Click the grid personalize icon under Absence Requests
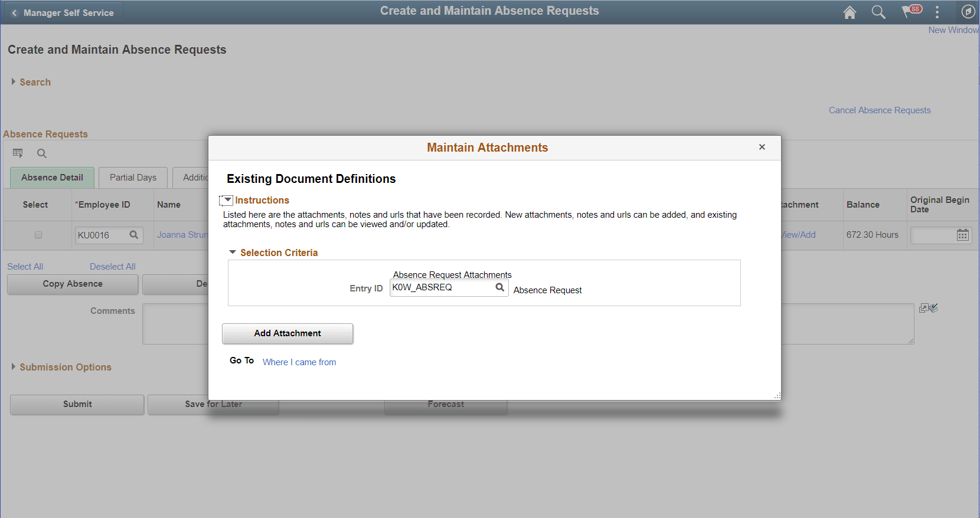980x518 pixels. click(x=18, y=153)
